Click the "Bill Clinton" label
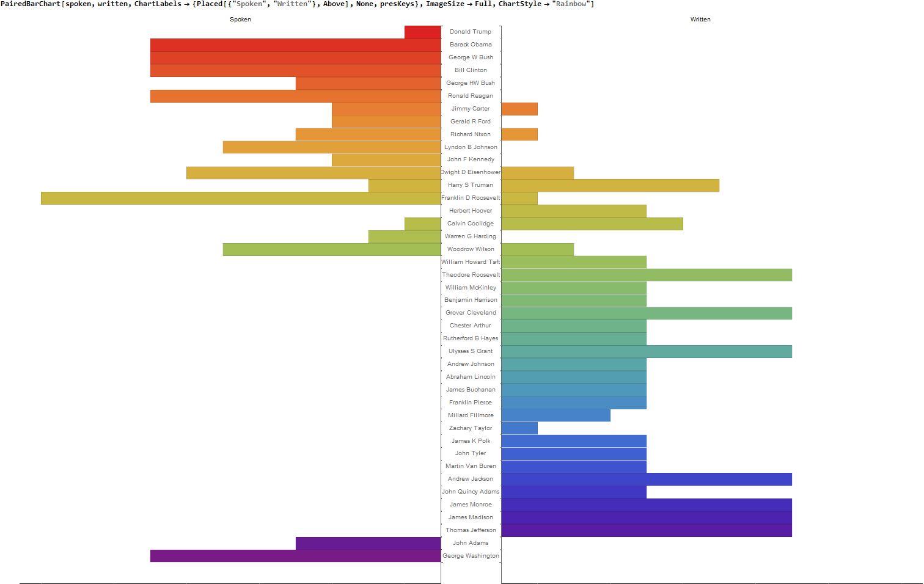The width and height of the screenshot is (924, 584). (471, 70)
